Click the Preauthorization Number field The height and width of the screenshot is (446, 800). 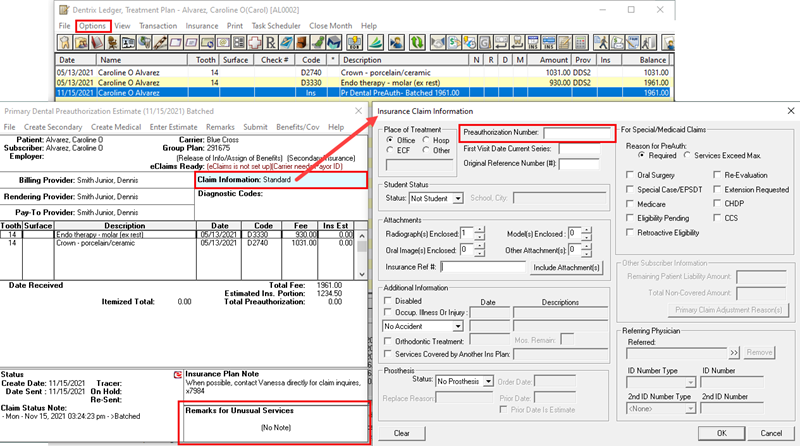pos(577,133)
